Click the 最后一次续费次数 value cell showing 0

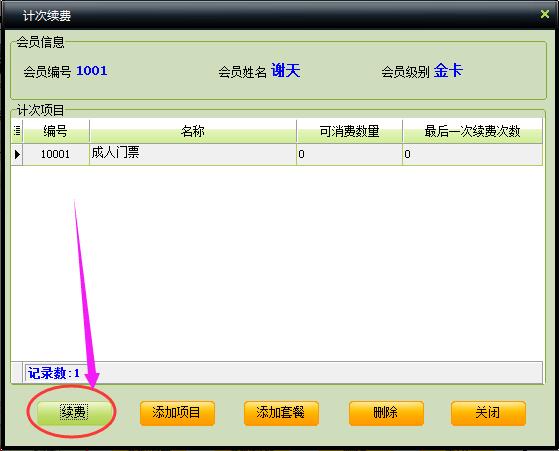[472, 154]
